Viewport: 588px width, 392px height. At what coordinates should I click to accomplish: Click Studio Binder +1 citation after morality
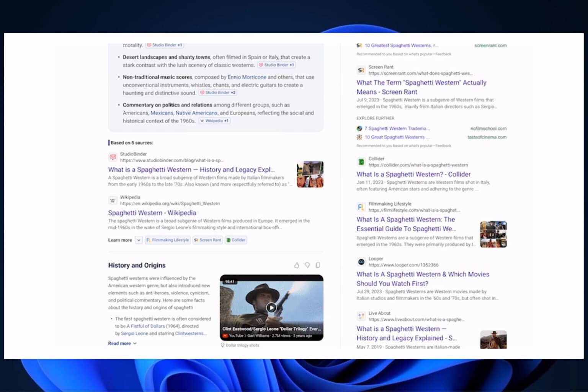[165, 45]
